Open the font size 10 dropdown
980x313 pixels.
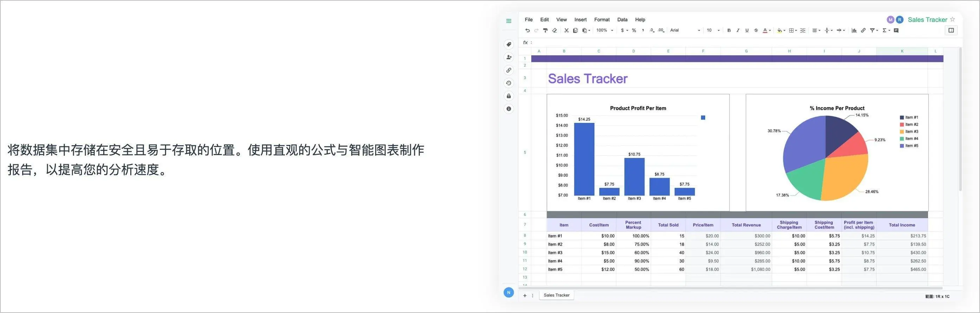pos(713,31)
